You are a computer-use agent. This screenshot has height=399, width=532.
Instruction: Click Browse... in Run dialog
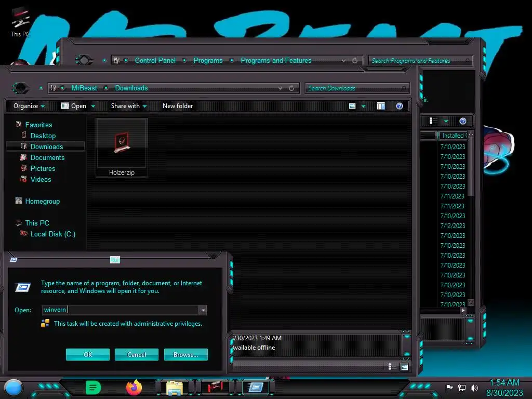tap(185, 354)
